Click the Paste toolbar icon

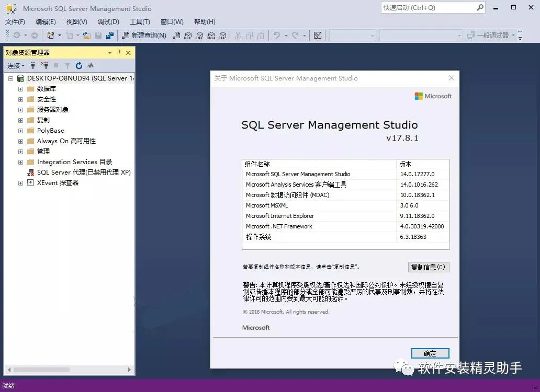(x=261, y=36)
